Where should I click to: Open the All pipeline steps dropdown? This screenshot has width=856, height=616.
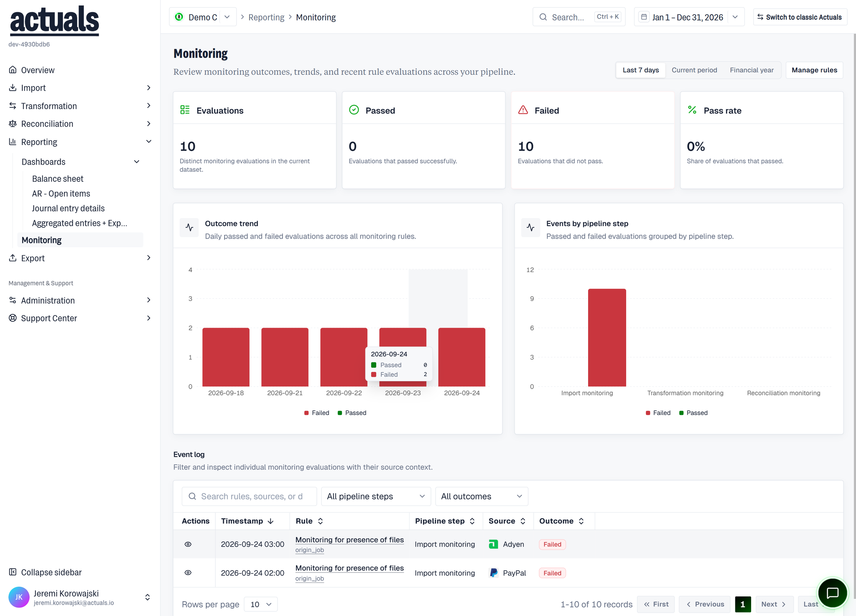tap(376, 496)
